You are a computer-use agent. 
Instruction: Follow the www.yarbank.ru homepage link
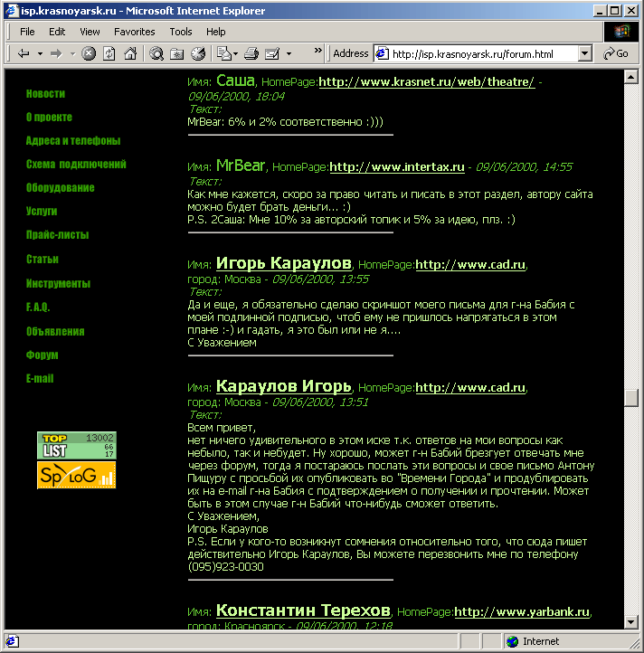(522, 611)
